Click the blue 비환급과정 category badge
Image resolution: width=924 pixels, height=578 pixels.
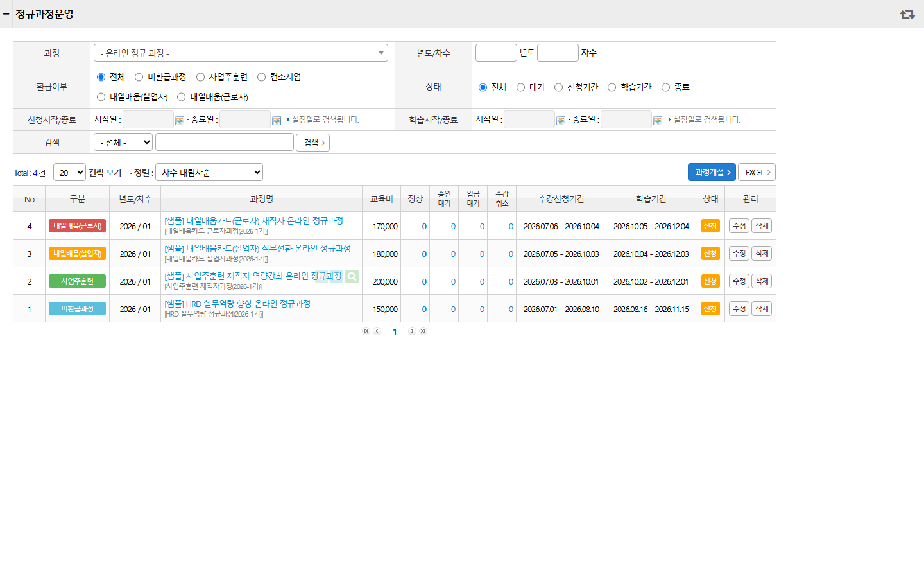pos(77,309)
